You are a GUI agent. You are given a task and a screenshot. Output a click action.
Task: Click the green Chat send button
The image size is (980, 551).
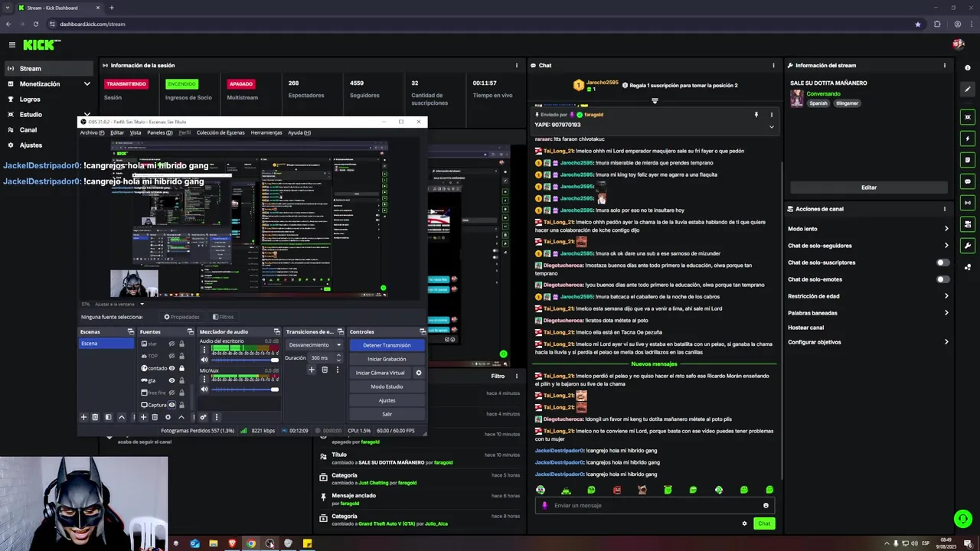(764, 523)
